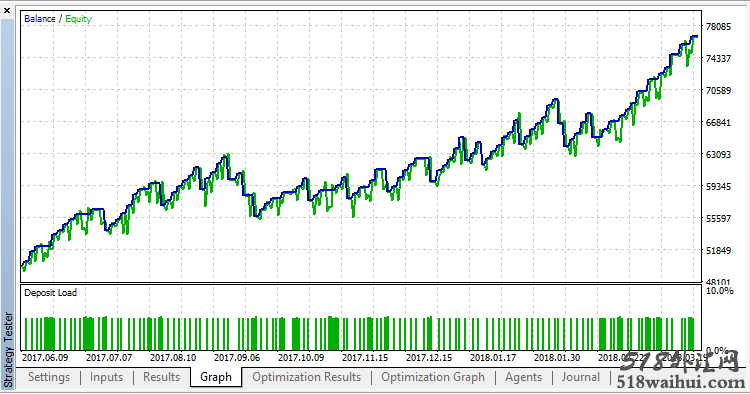Click the Deposit Load label
Screen dimensions: 750x394
[x=50, y=293]
